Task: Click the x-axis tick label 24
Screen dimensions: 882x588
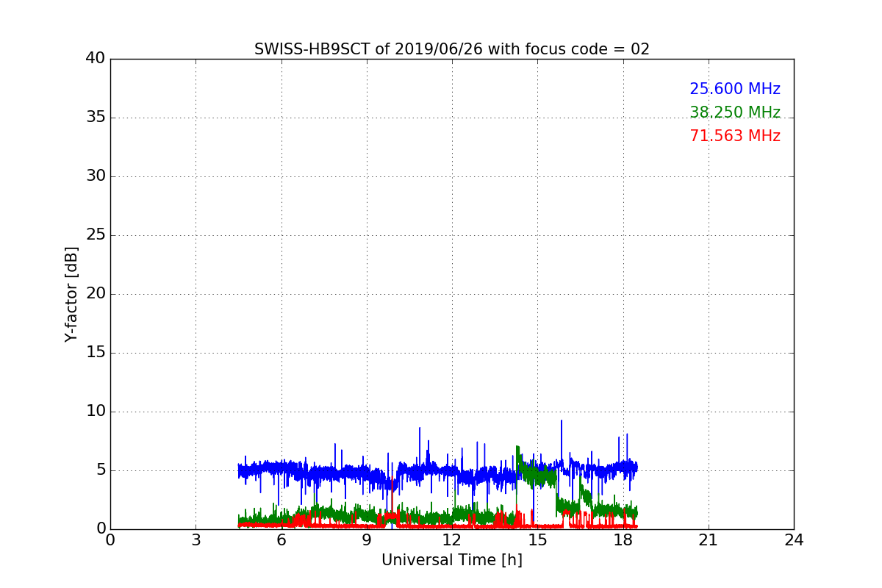Action: [x=794, y=540]
